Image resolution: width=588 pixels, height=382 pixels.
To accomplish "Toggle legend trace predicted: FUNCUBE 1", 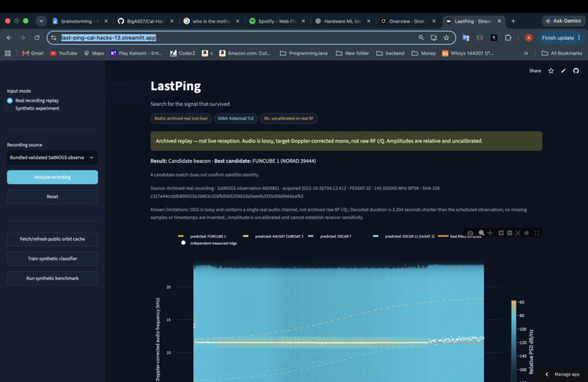I will [x=202, y=236].
